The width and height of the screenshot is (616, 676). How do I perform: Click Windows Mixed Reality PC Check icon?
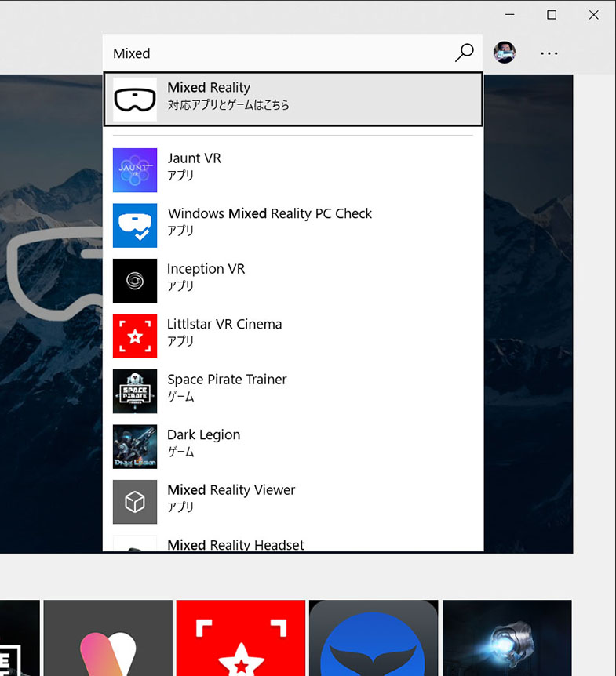pyautogui.click(x=135, y=226)
